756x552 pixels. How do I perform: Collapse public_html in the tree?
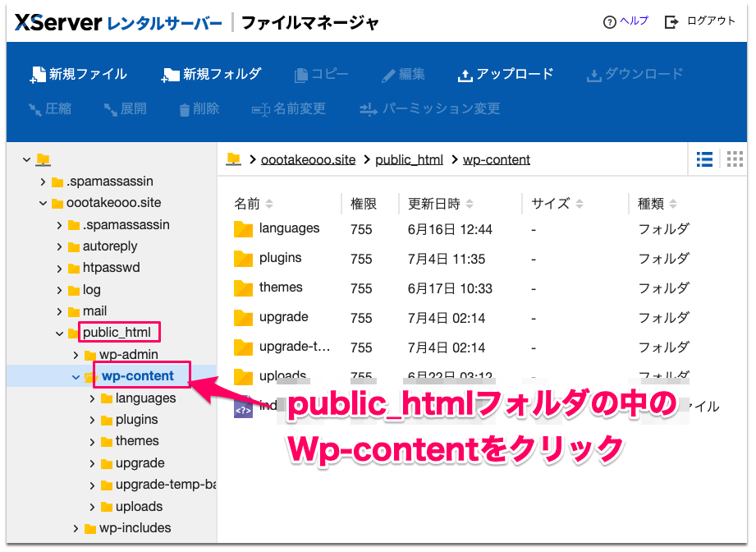click(x=59, y=333)
